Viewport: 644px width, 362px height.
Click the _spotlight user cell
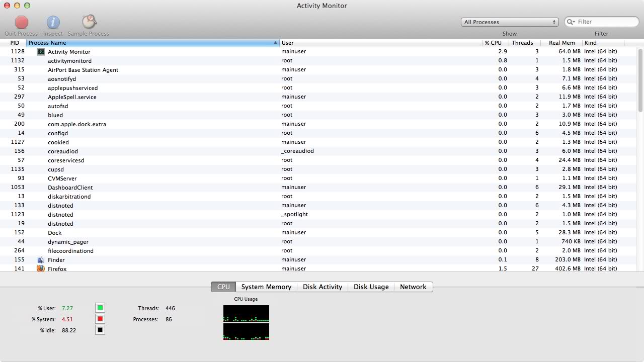point(294,214)
